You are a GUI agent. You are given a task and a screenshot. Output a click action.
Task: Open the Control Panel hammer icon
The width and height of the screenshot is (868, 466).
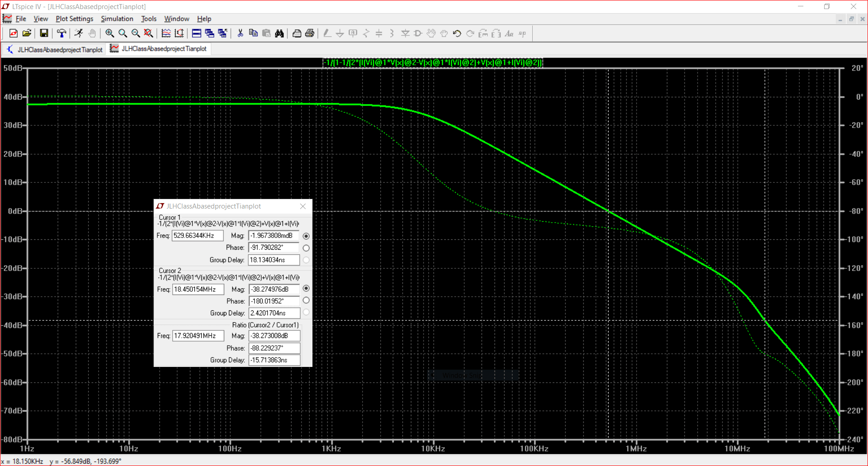click(61, 33)
